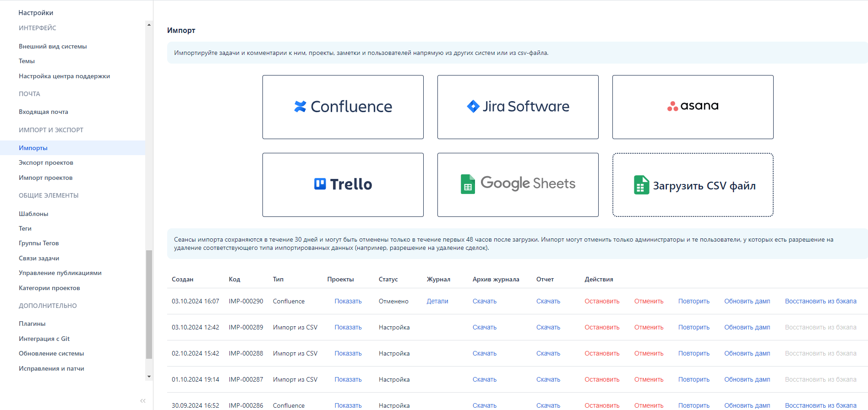Open the Confluence import card

click(x=343, y=107)
